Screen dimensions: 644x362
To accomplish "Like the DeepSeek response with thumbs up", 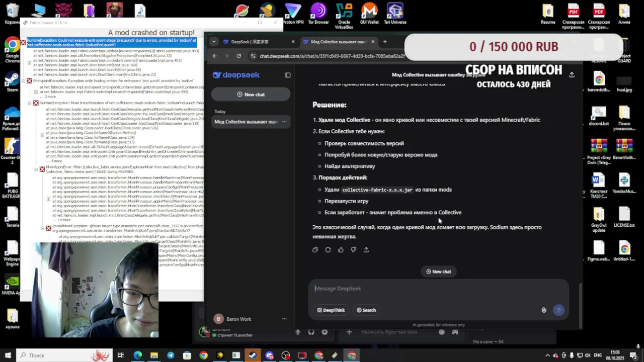I will [341, 250].
